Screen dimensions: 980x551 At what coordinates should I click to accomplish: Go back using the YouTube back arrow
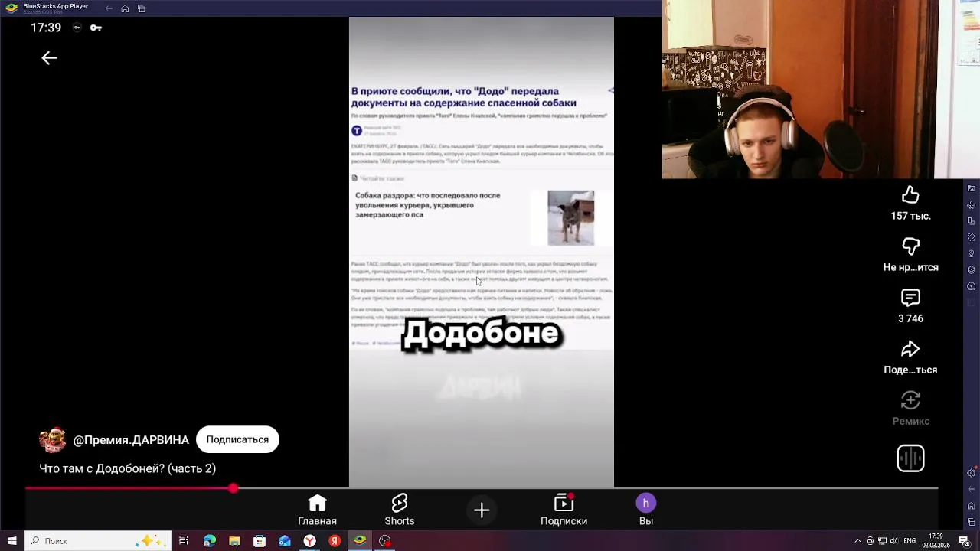[49, 58]
